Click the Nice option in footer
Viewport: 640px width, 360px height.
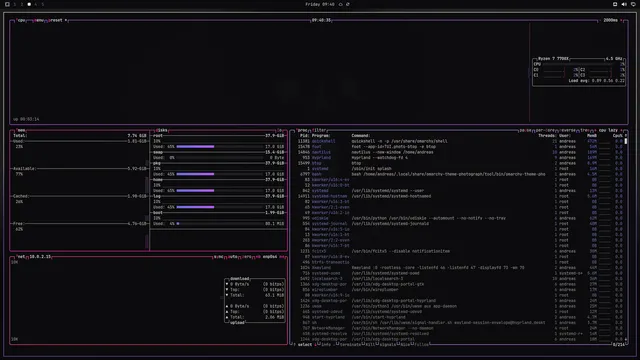click(x=404, y=344)
